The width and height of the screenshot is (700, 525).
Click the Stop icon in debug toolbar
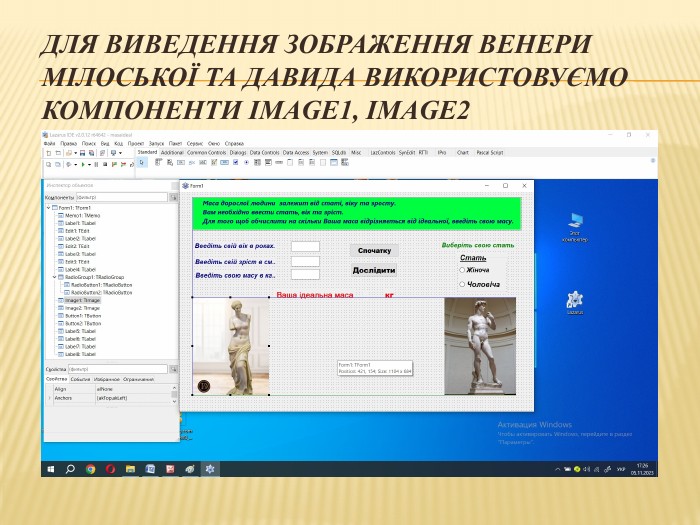105,164
